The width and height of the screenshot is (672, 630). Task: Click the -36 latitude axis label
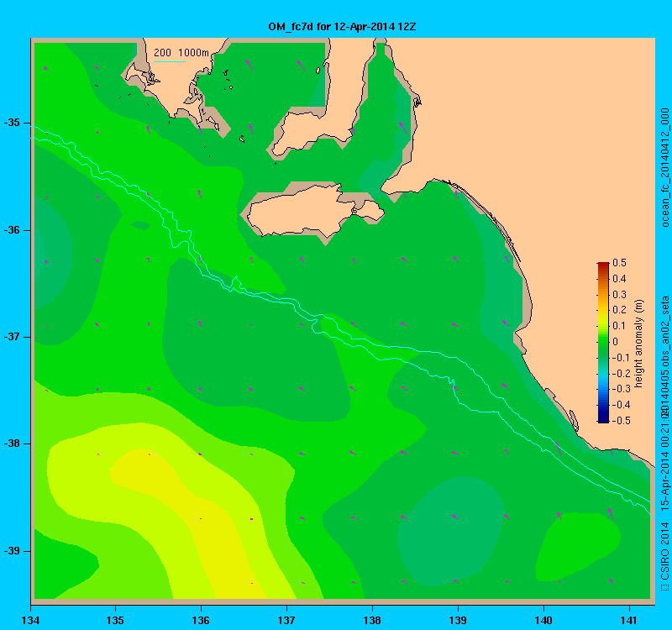[12, 230]
